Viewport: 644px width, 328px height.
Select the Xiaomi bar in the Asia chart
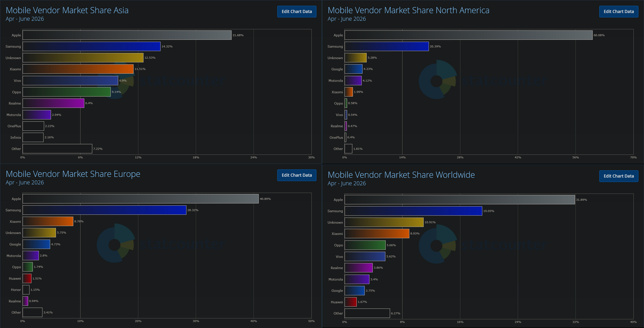[x=78, y=69]
